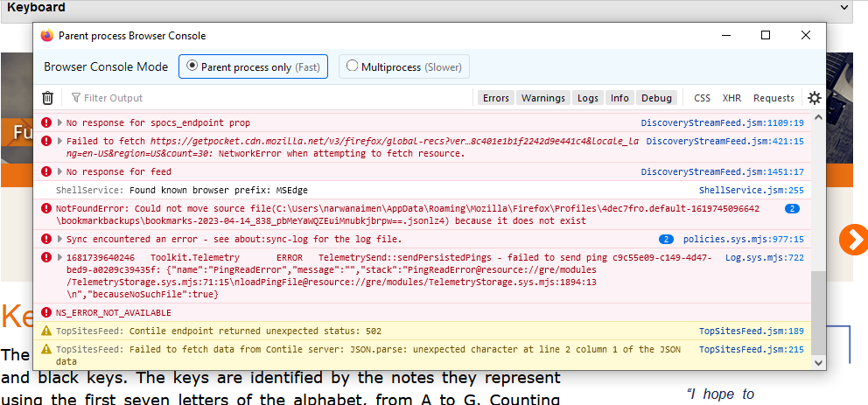This screenshot has width=868, height=405.
Task: Expand the No response for feed error
Action: click(60, 172)
